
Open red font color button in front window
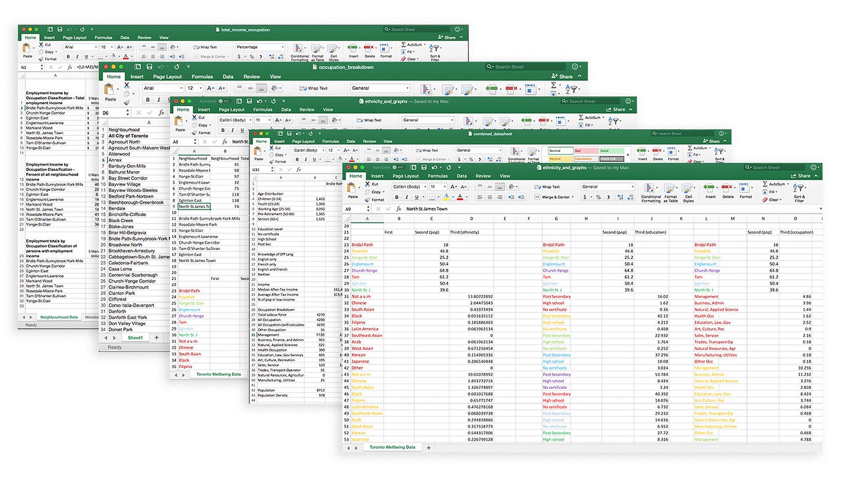[x=460, y=197]
